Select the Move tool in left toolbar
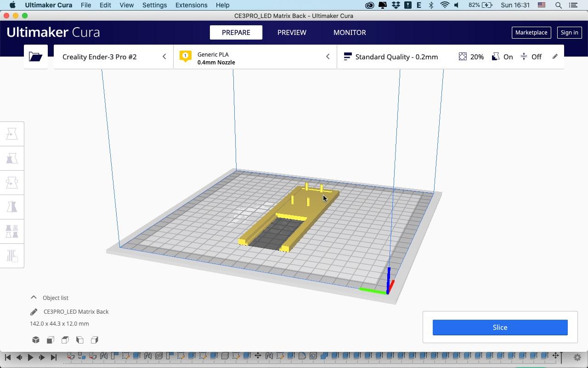This screenshot has height=368, width=588. [x=12, y=134]
